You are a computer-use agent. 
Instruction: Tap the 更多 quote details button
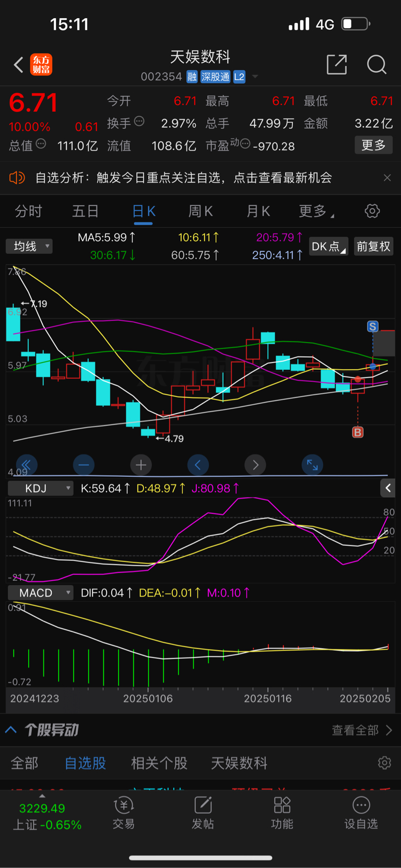coord(374,145)
